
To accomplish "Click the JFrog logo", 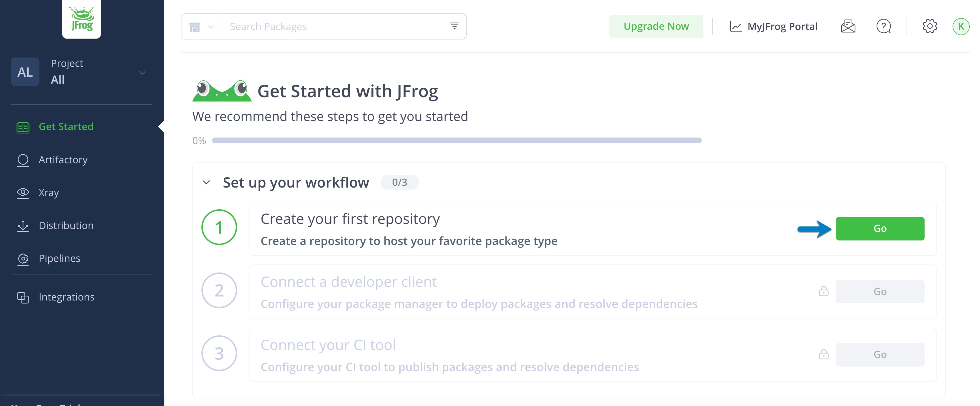I will tap(81, 19).
